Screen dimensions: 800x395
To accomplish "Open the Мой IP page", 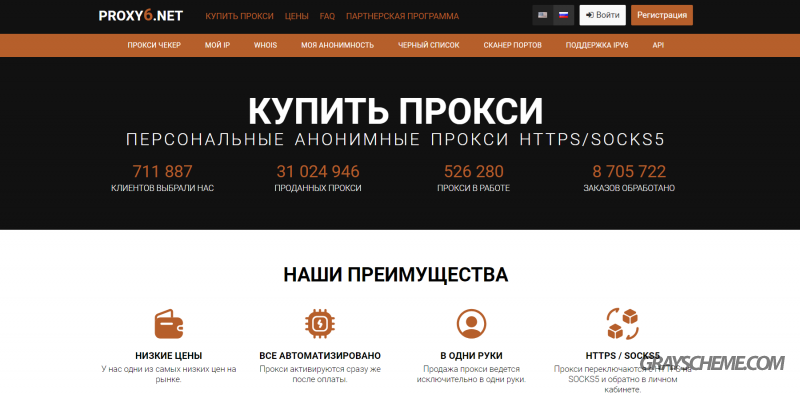I will tap(217, 45).
